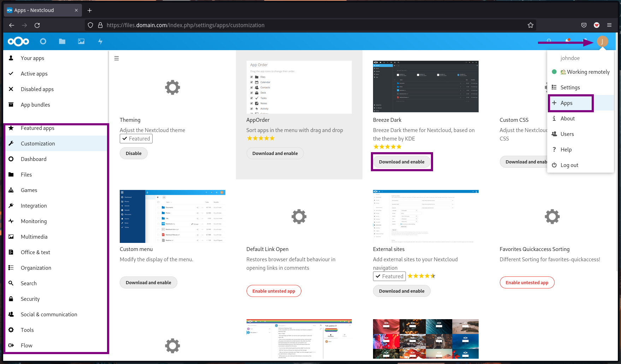Open the AppOrder screenshot thumbnail
621x364 pixels.
click(299, 87)
